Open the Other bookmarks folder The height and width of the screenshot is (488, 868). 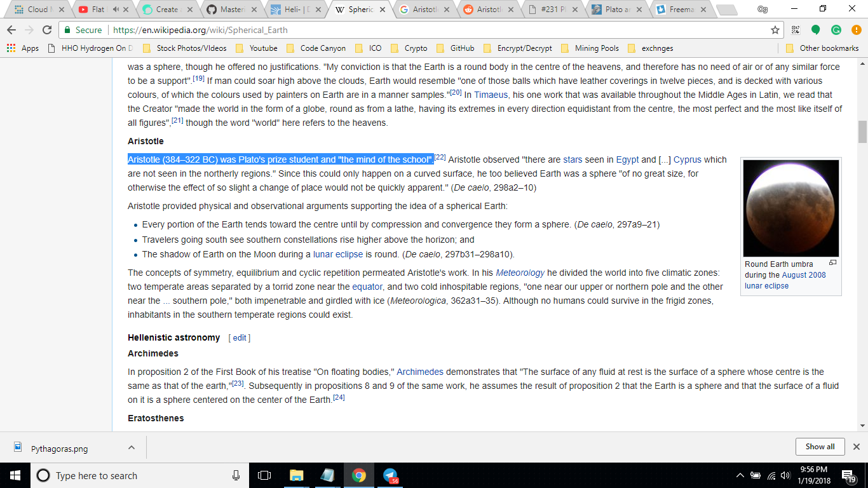pos(822,48)
